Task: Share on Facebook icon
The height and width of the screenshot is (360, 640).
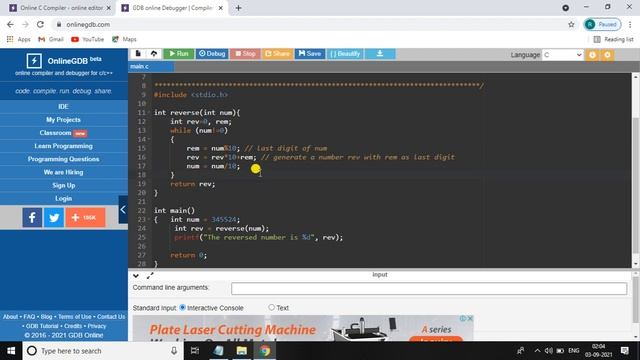Action: (32, 218)
